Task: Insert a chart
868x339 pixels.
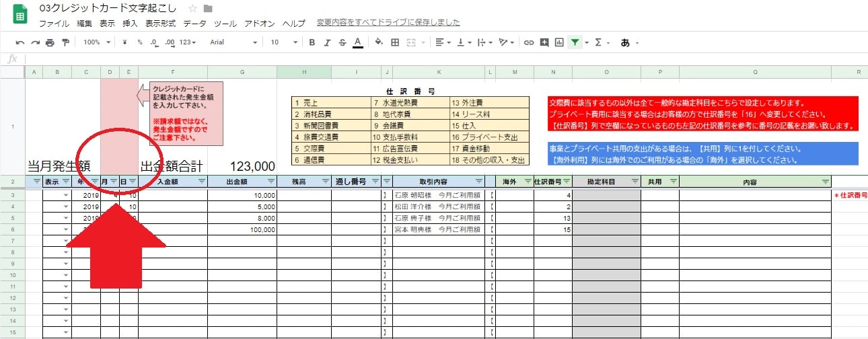Action: pyautogui.click(x=559, y=42)
